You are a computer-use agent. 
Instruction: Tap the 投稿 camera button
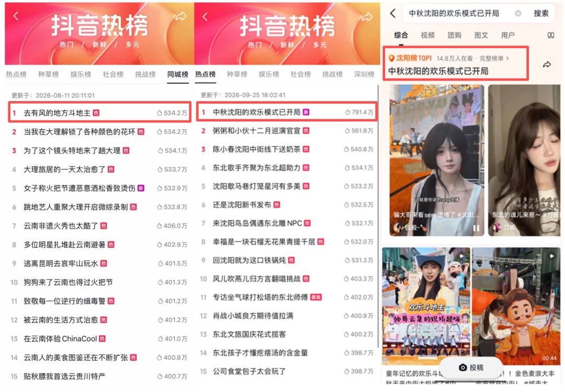click(471, 367)
